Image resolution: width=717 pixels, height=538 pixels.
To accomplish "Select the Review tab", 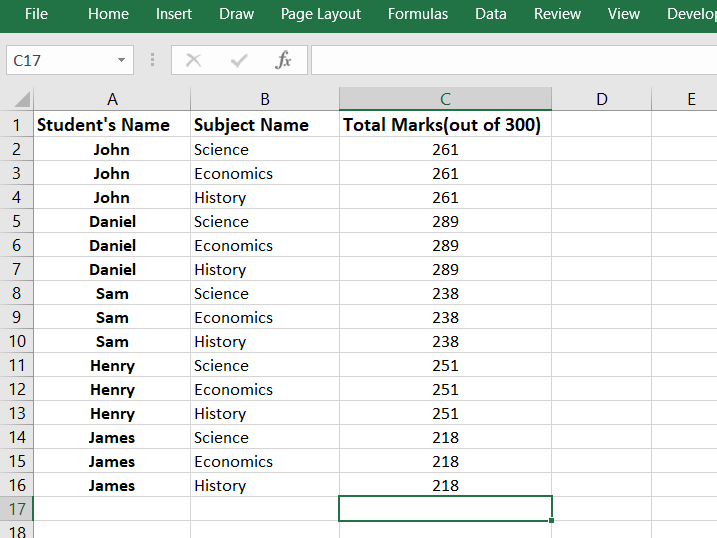I will click(x=557, y=14).
